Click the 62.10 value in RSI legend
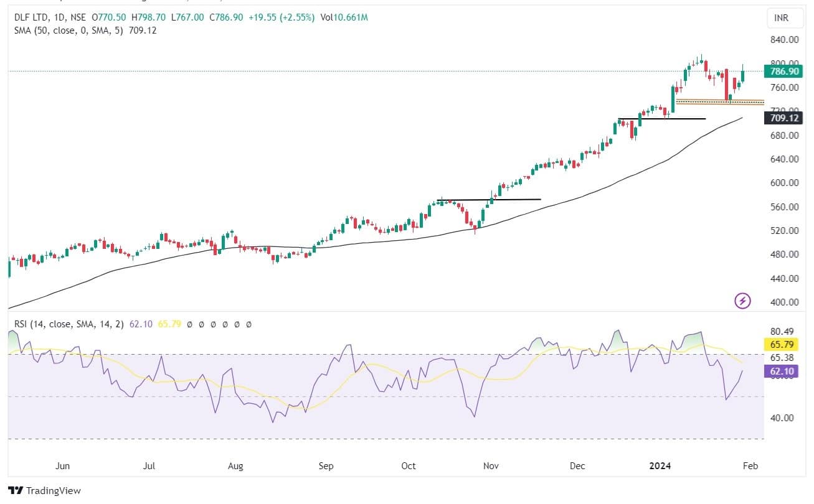The width and height of the screenshot is (814, 504). click(140, 324)
